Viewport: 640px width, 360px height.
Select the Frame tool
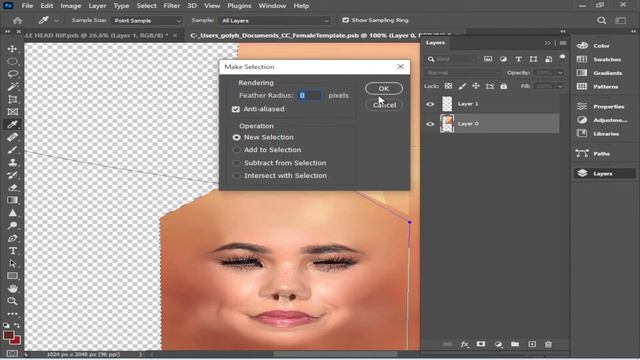[12, 111]
